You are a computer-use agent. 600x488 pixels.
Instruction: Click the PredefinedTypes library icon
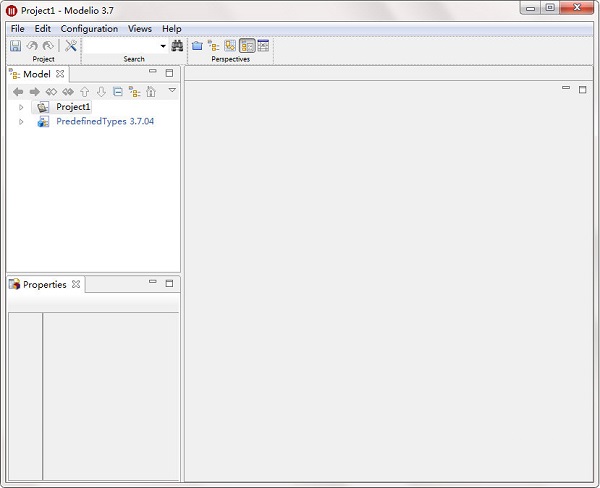pos(43,122)
